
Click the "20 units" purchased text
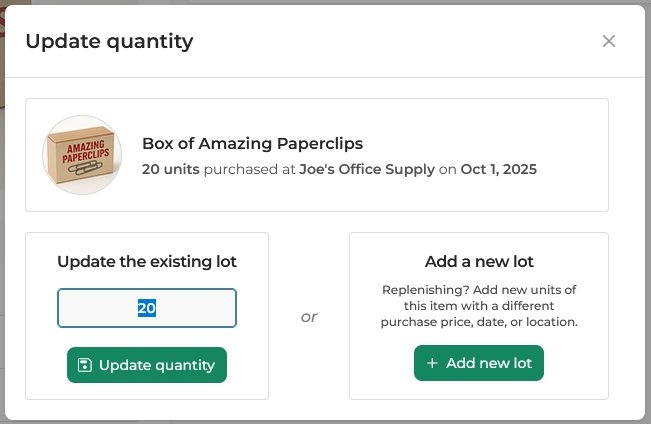(170, 169)
